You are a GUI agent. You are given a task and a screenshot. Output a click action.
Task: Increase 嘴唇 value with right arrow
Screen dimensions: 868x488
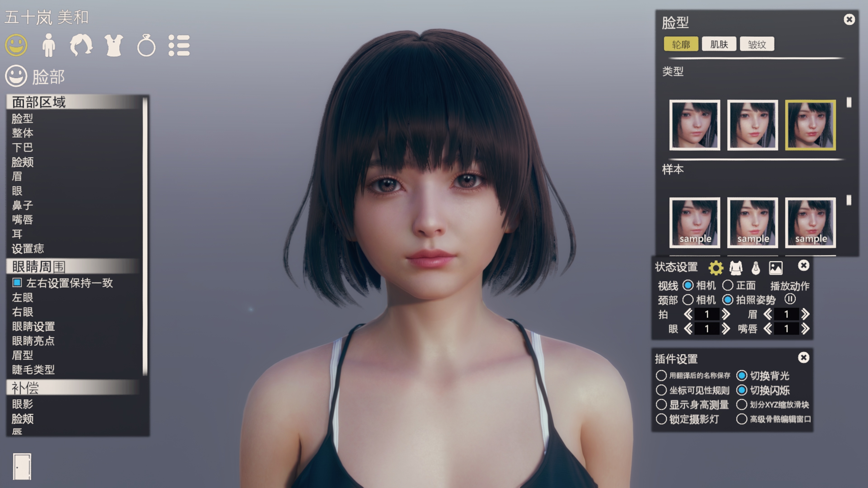pos(805,329)
